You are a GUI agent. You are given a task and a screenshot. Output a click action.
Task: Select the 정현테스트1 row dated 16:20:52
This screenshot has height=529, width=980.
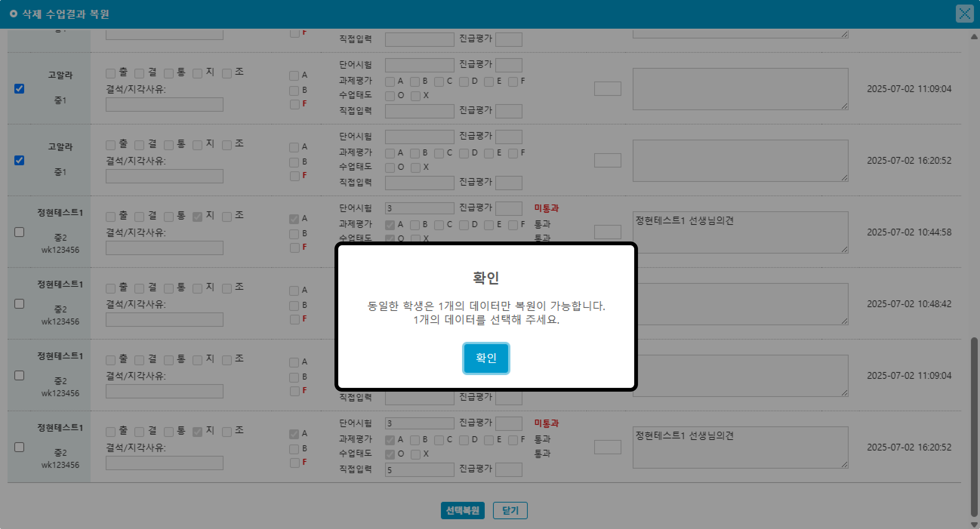[x=19, y=447]
